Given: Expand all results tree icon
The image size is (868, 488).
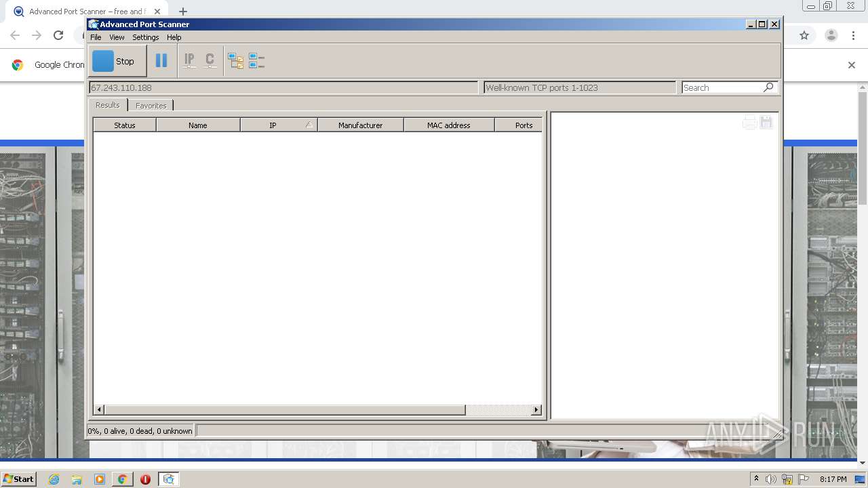Looking at the screenshot, I should (235, 61).
